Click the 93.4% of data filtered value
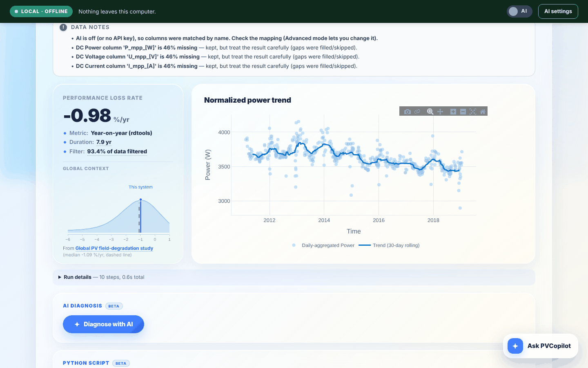The height and width of the screenshot is (368, 588). click(117, 152)
